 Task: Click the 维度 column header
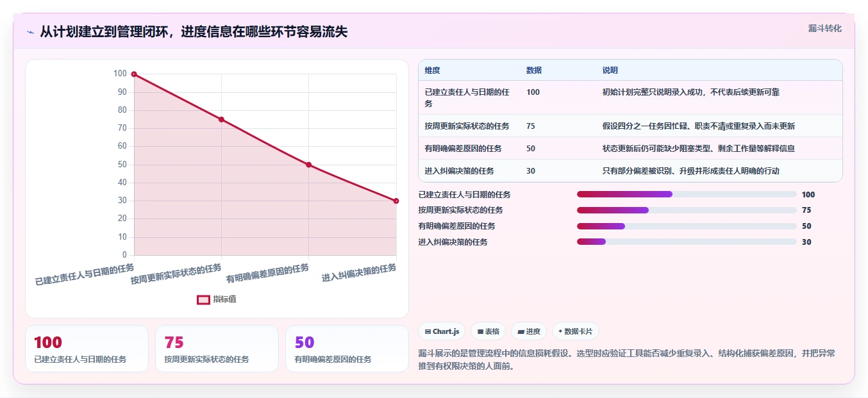(432, 70)
